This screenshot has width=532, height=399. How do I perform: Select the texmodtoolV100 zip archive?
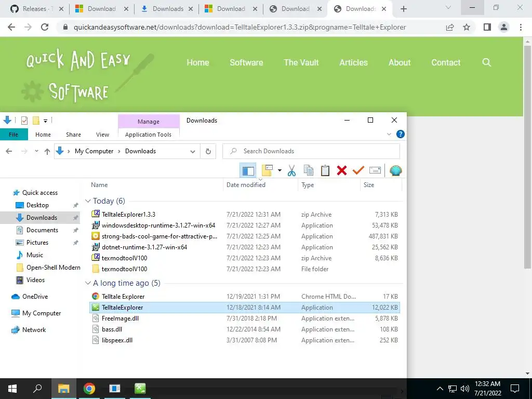(244, 258)
